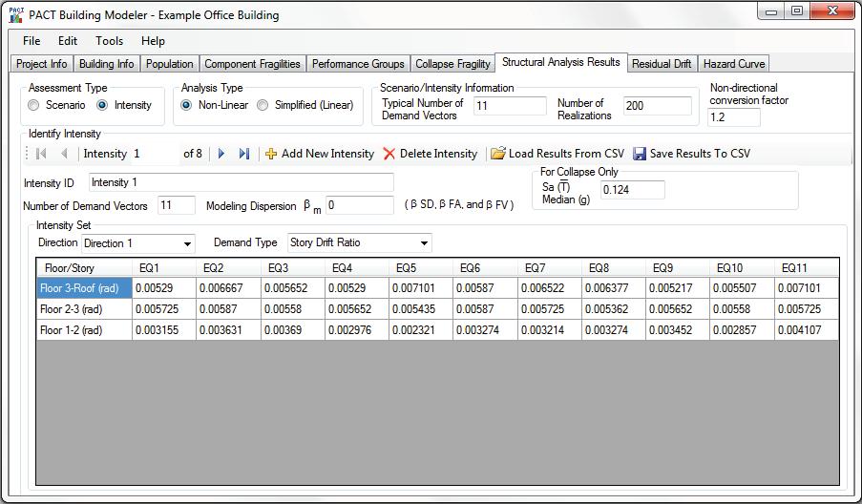Open the Help menu
This screenshot has width=862, height=504.
point(153,41)
